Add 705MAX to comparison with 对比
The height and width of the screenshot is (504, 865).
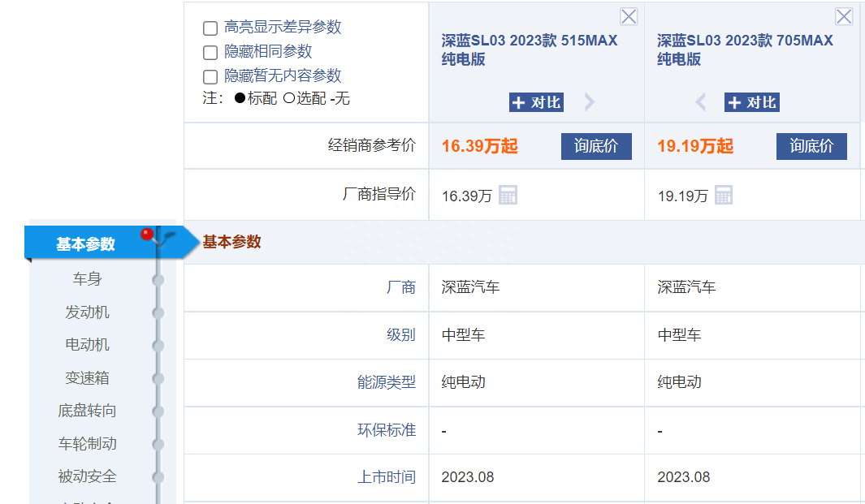[x=751, y=102]
